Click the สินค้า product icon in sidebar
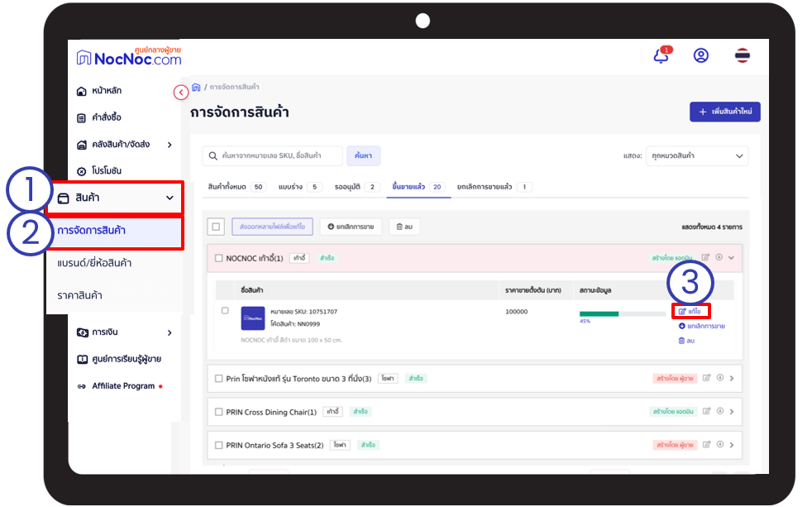 coord(63,198)
